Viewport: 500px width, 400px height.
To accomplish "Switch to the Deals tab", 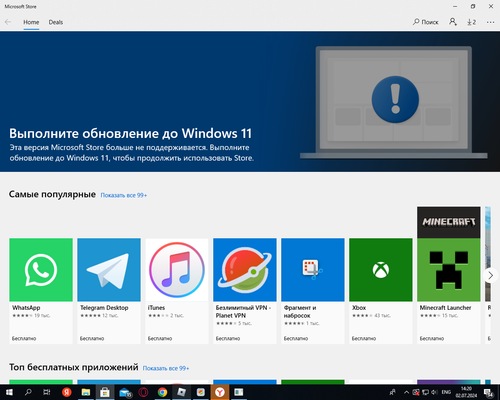I will (56, 22).
